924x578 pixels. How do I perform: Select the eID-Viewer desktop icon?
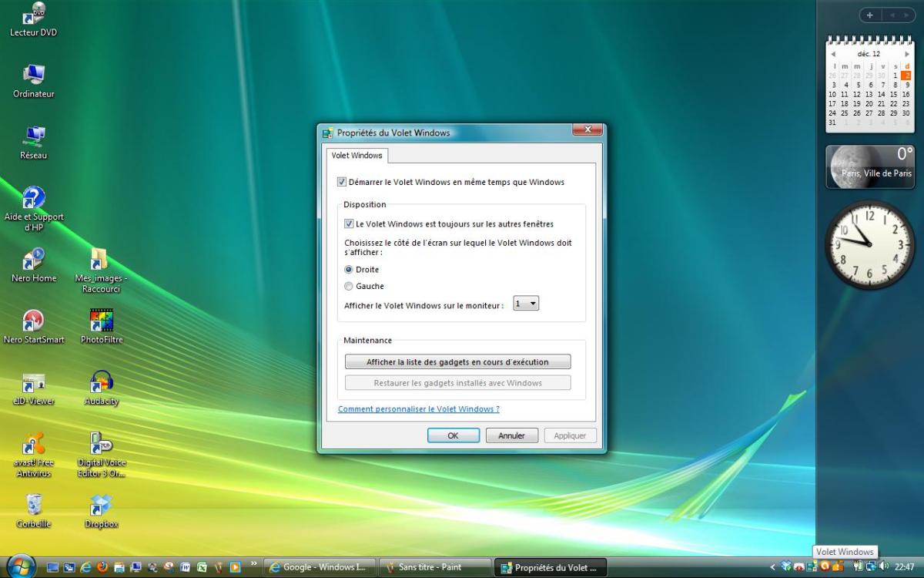pos(33,388)
